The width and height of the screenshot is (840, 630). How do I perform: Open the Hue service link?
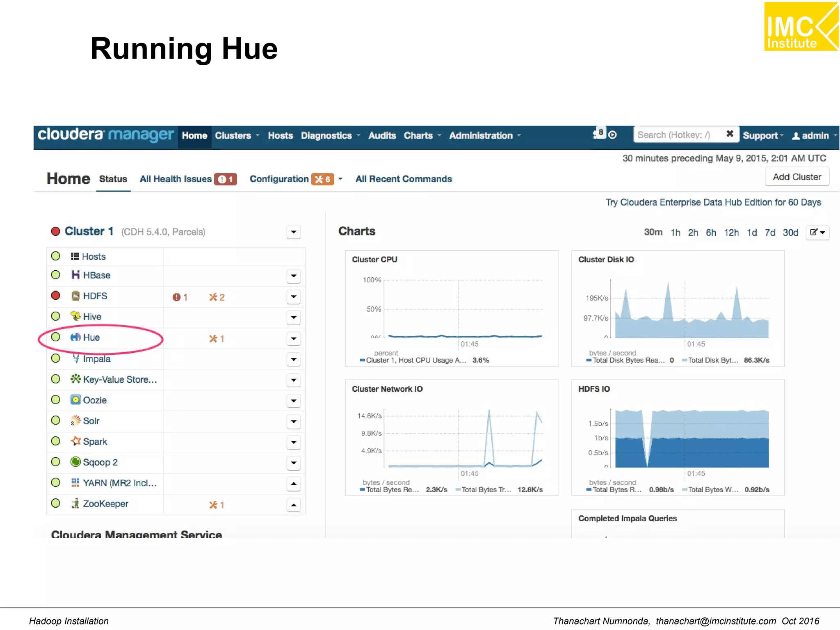pos(91,338)
